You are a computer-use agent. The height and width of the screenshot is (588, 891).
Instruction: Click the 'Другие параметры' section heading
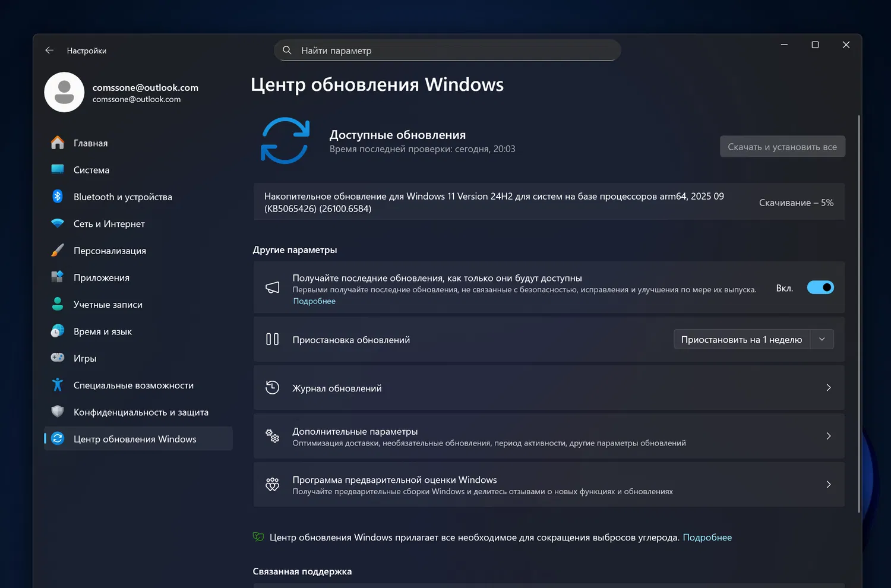tap(295, 250)
